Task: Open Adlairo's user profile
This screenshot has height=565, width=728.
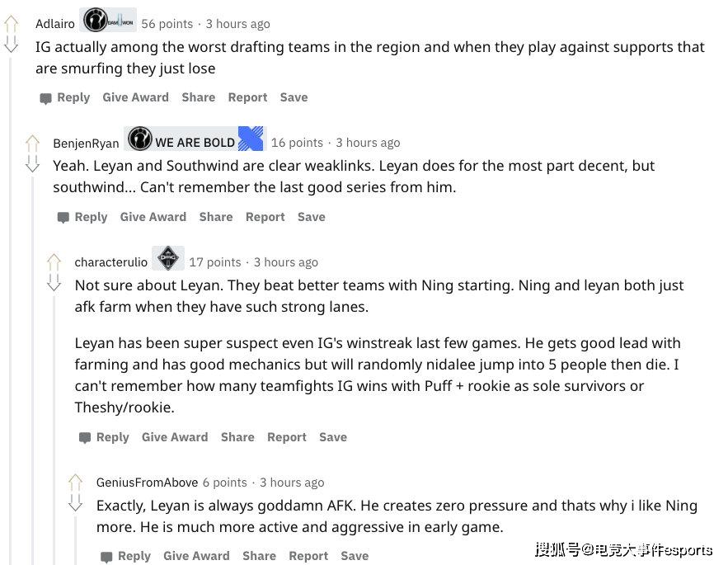Action: pos(54,23)
